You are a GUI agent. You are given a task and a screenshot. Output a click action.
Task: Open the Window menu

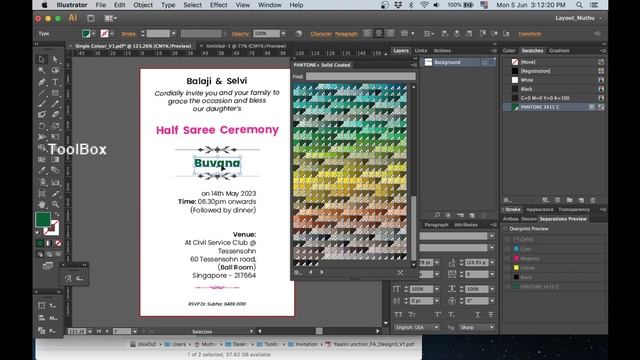(x=269, y=5)
